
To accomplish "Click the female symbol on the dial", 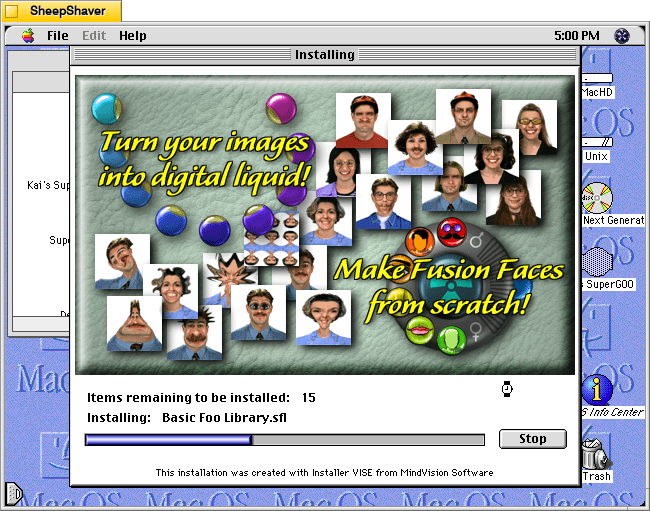I will coord(476,332).
